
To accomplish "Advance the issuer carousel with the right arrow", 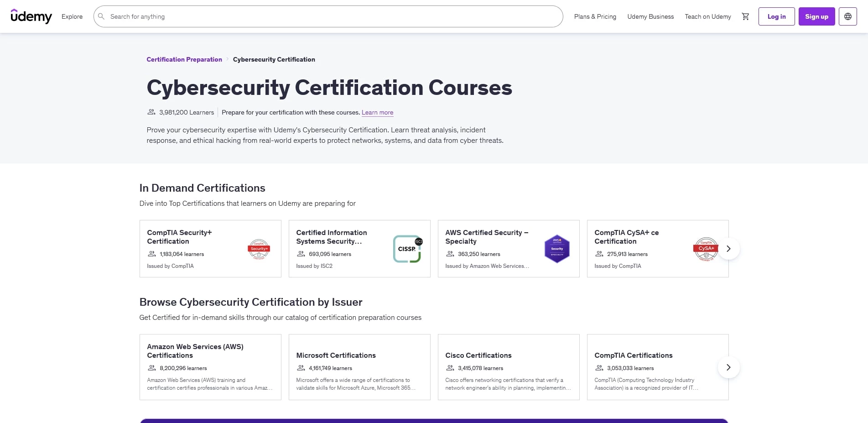I will [x=728, y=367].
